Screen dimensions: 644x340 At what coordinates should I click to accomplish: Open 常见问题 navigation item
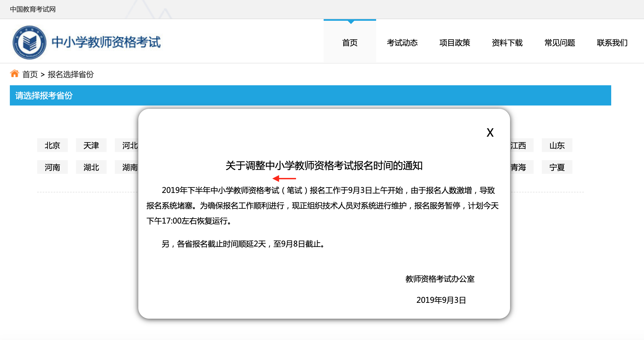point(560,43)
